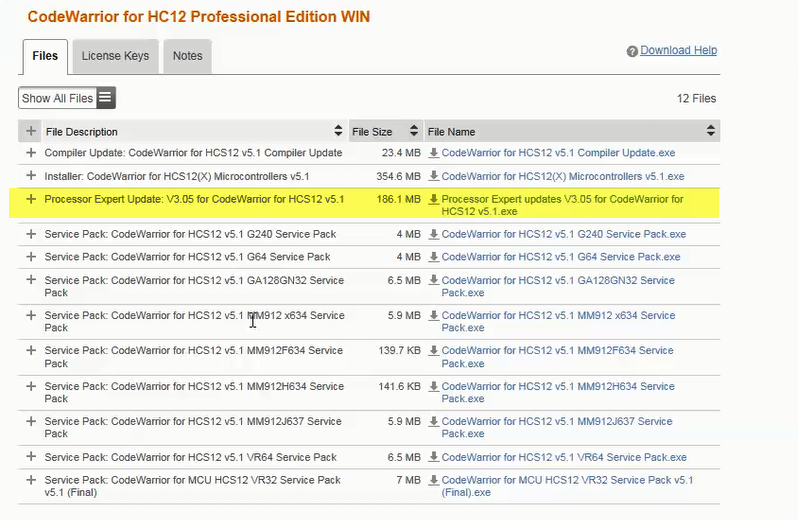This screenshot has height=520, width=798.
Task: Click the help question mark icon
Action: pos(632,51)
